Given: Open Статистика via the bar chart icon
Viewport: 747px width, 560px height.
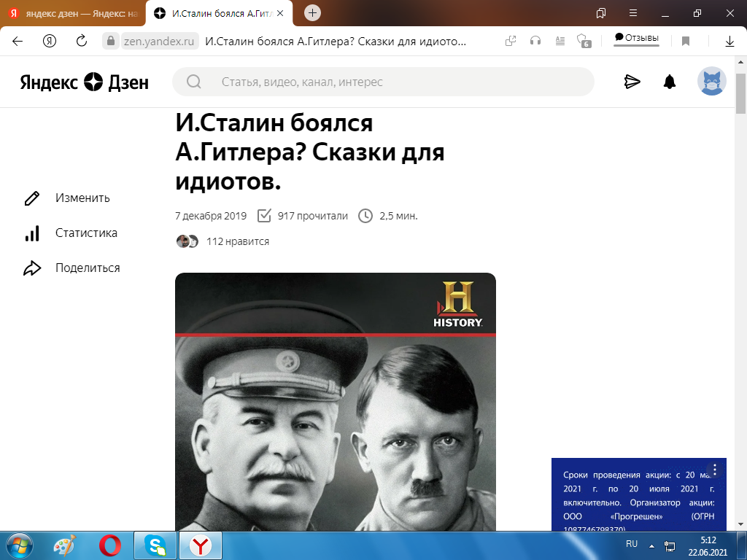Looking at the screenshot, I should coord(31,233).
